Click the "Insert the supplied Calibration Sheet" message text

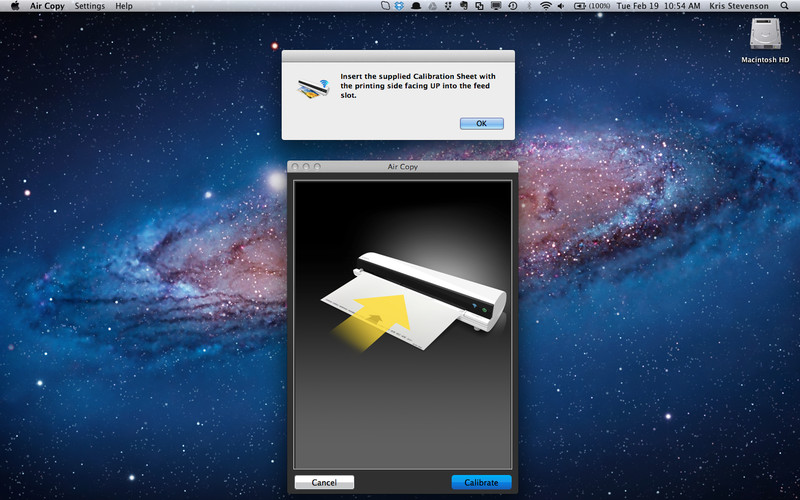click(418, 86)
